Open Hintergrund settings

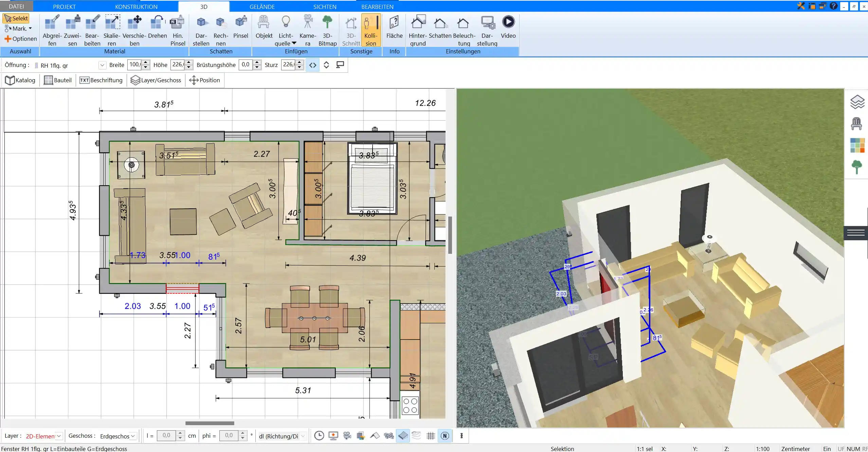[418, 30]
